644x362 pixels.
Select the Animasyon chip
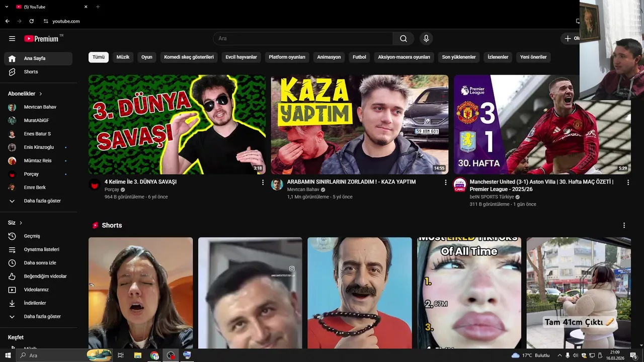tap(329, 57)
